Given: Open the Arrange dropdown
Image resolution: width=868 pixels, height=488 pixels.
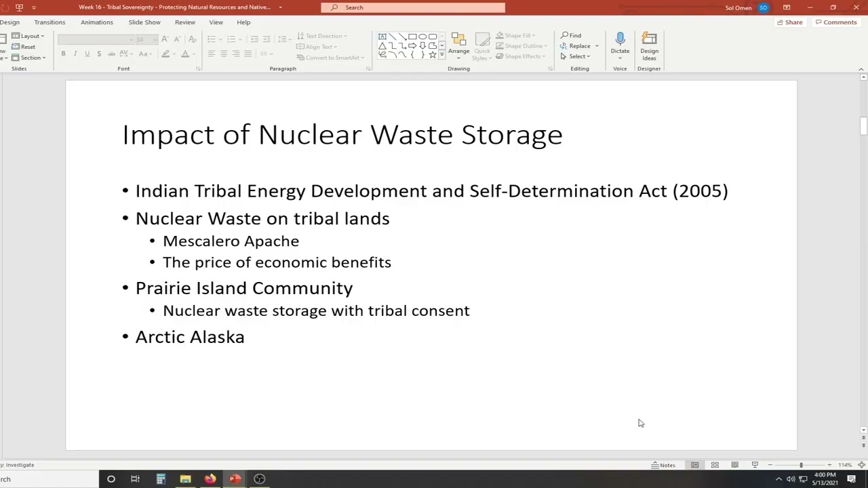Looking at the screenshot, I should [458, 46].
